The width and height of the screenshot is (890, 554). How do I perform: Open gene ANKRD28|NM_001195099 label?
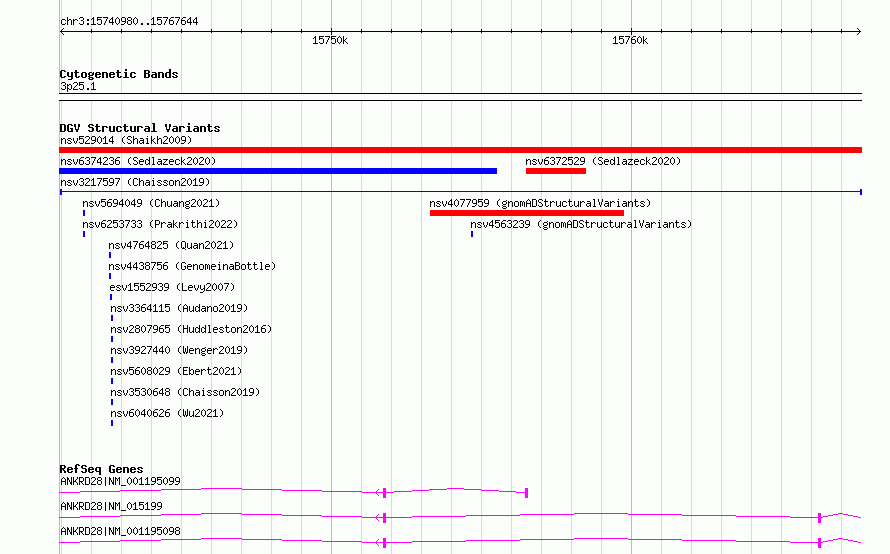(x=120, y=481)
